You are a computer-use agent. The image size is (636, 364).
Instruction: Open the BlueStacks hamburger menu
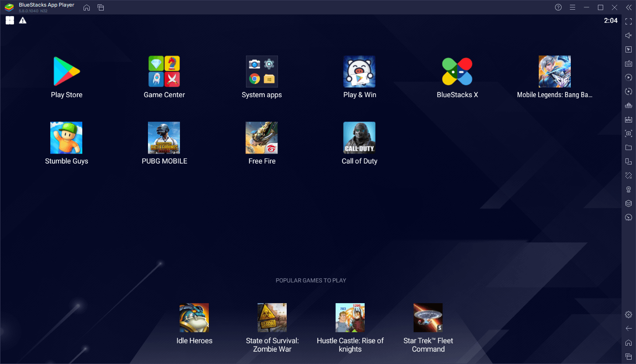[573, 7]
